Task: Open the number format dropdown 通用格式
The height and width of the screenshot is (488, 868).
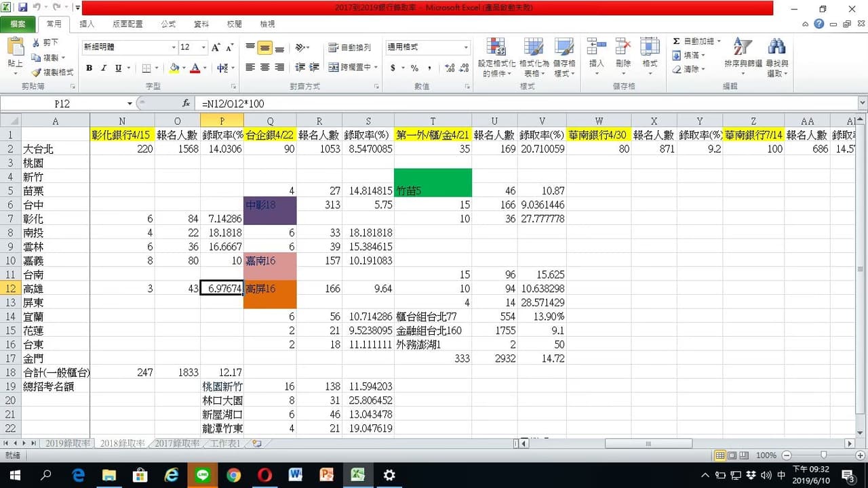Action: [x=466, y=47]
